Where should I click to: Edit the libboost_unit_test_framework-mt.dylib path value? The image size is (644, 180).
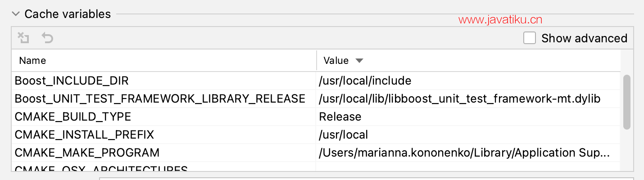coord(459,99)
